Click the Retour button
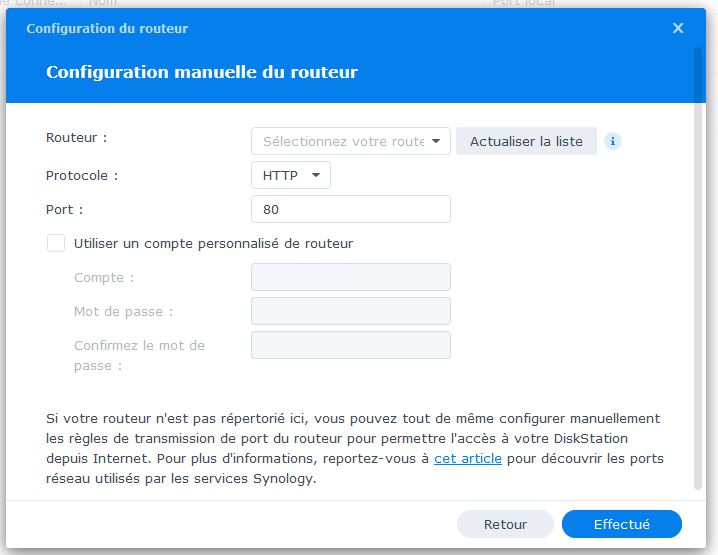 [x=505, y=524]
